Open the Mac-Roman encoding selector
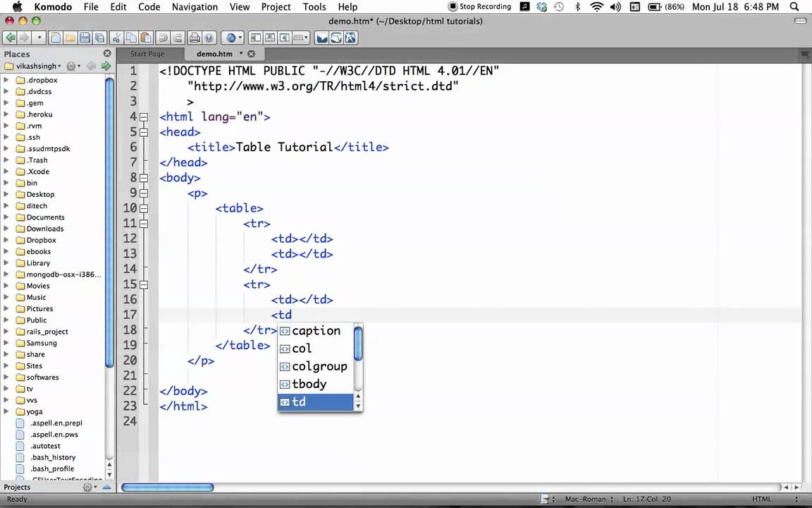Viewport: 812px width, 508px height. coord(589,500)
